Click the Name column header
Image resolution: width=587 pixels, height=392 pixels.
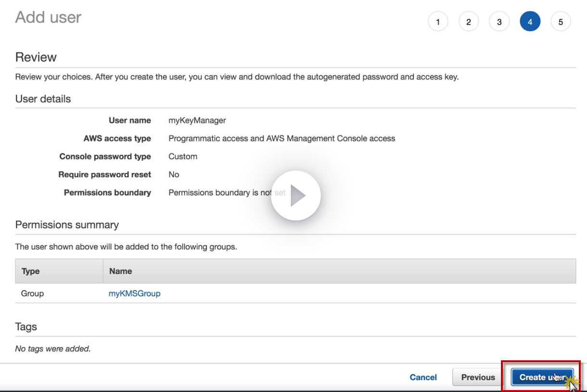(x=120, y=271)
